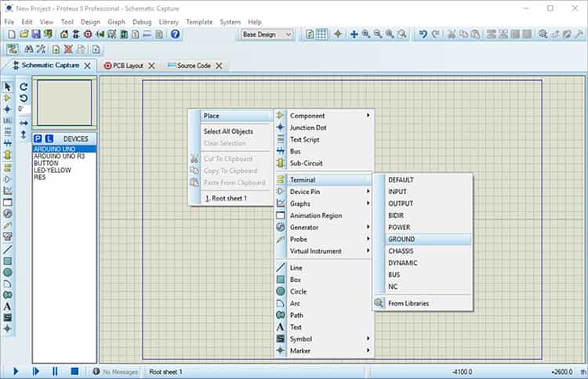This screenshot has width=588, height=379.
Task: Click the Open Project folder icon
Action: (x=24, y=34)
